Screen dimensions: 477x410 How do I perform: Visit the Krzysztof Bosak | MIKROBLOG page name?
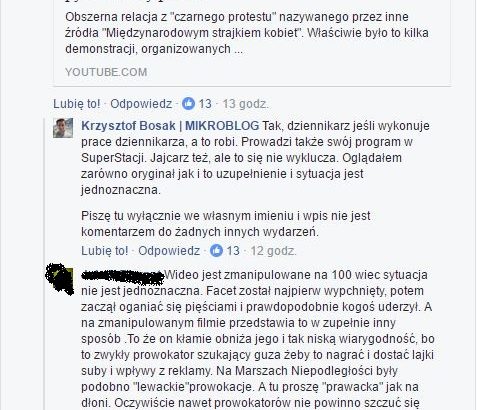click(170, 126)
